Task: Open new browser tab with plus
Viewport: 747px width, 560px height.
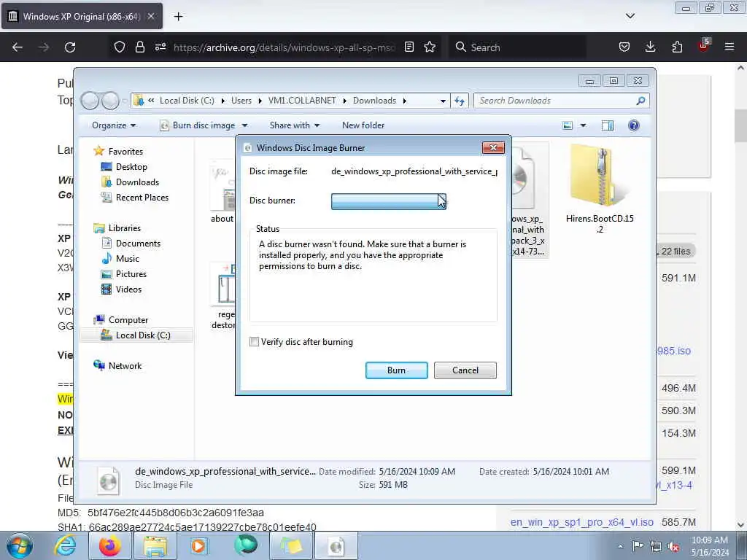Action: click(178, 17)
